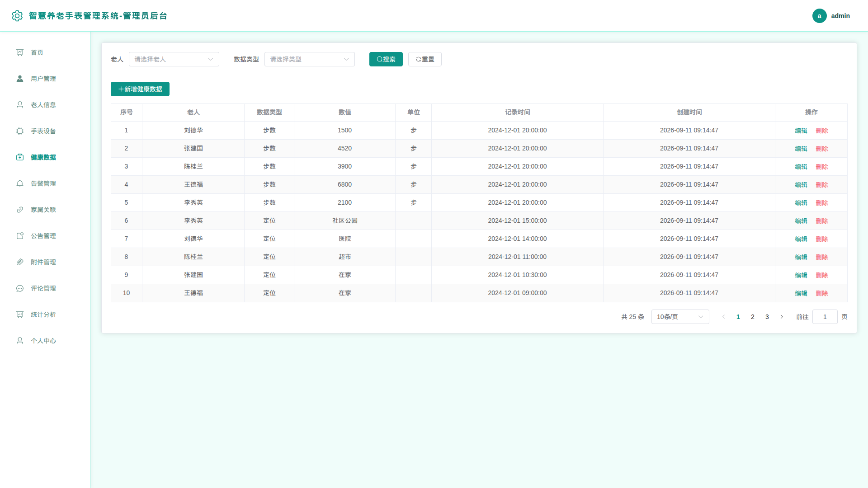Click the 搜索 button

pos(386,59)
